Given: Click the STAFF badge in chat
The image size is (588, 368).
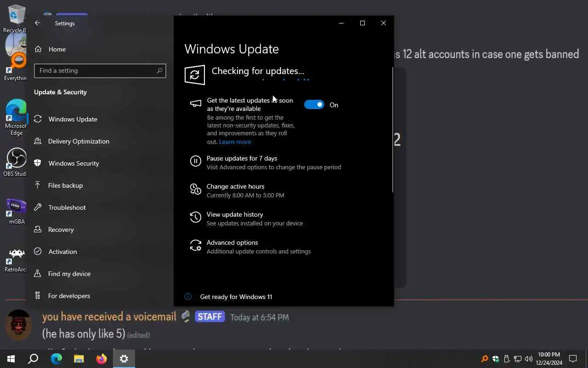Looking at the screenshot, I should pyautogui.click(x=210, y=316).
